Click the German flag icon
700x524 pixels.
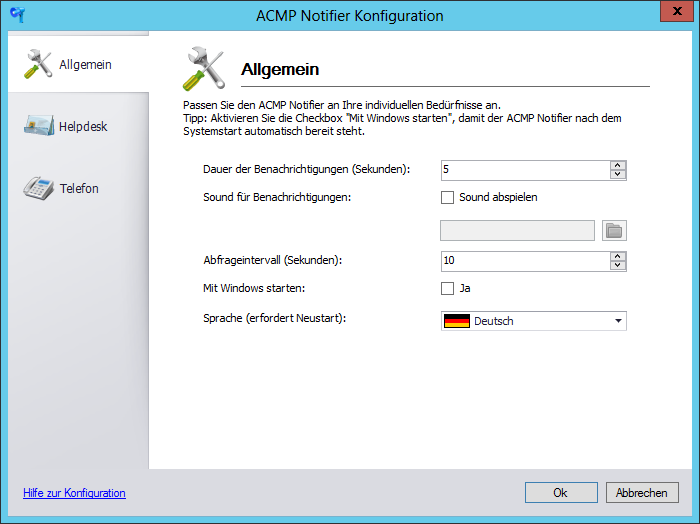point(457,321)
